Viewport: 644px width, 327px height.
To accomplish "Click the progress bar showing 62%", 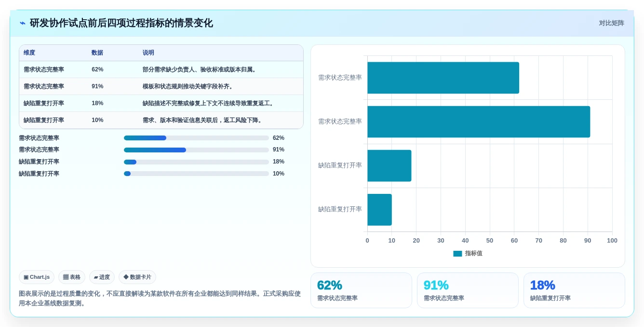I will tap(196, 138).
